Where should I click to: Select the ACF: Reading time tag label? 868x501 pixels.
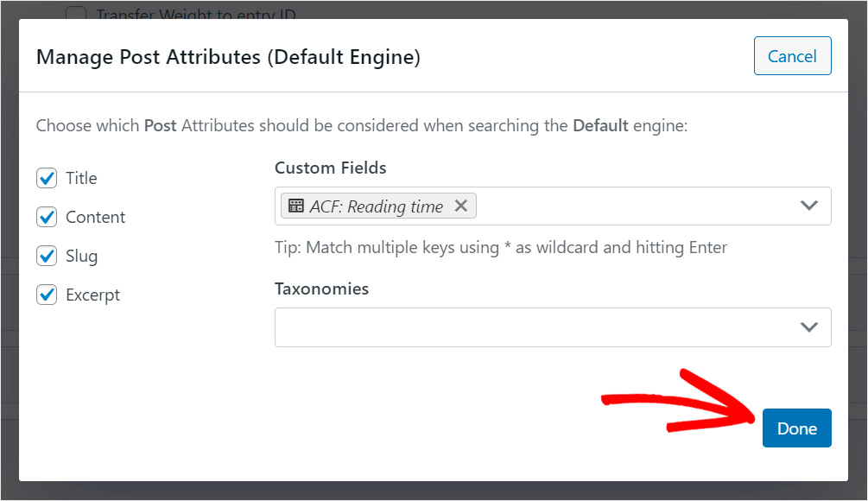click(x=376, y=206)
